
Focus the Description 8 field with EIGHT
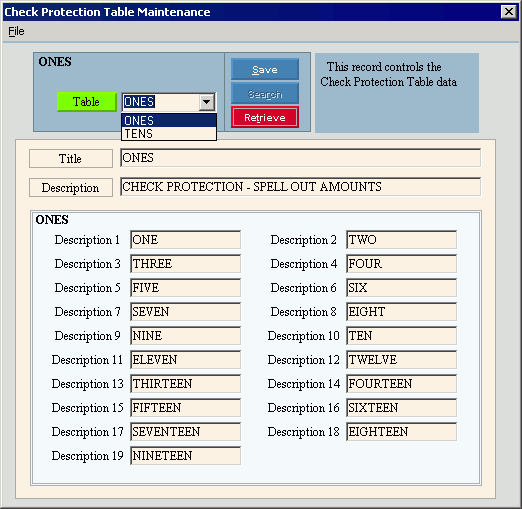coord(401,312)
